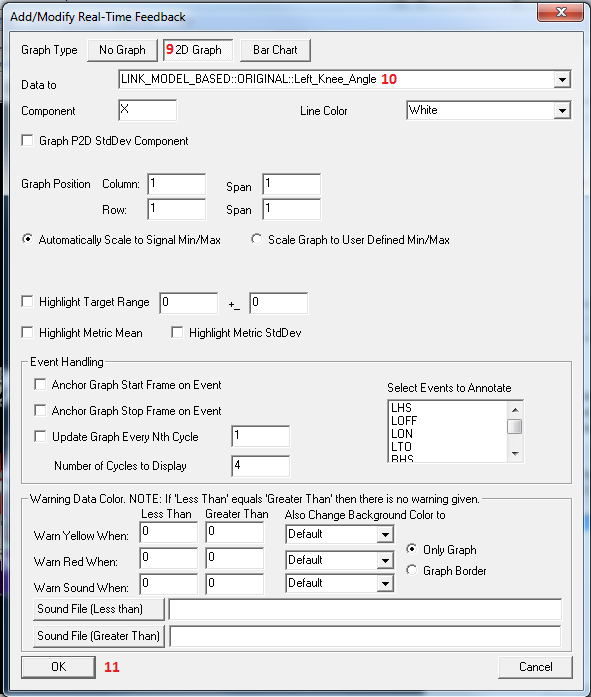The height and width of the screenshot is (697, 591).
Task: Click Sound File (Greater Than) button
Action: (99, 636)
